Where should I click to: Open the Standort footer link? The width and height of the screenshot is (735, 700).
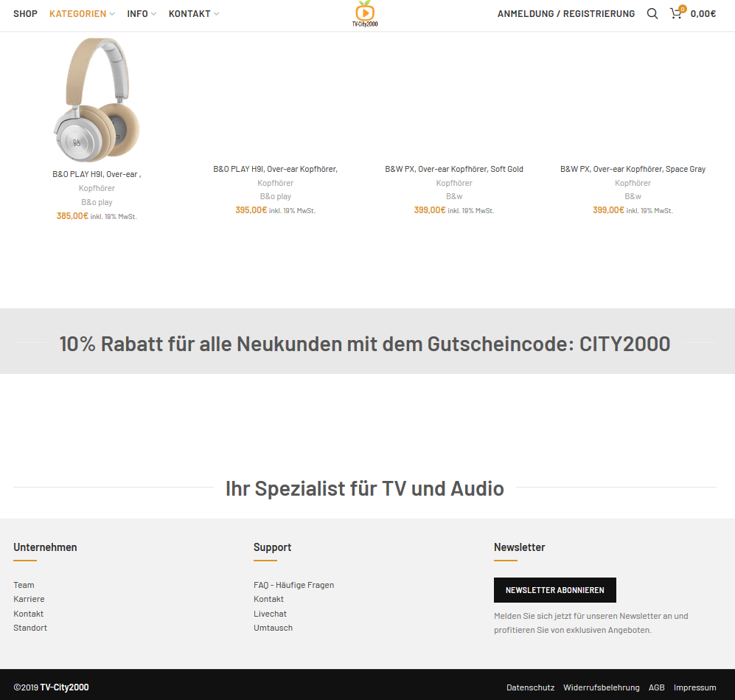pos(30,628)
